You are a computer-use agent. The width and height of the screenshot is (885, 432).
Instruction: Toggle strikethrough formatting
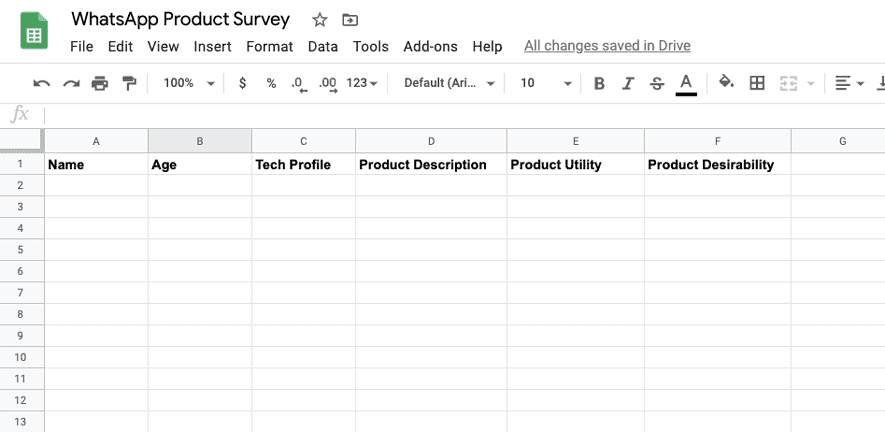[x=656, y=83]
